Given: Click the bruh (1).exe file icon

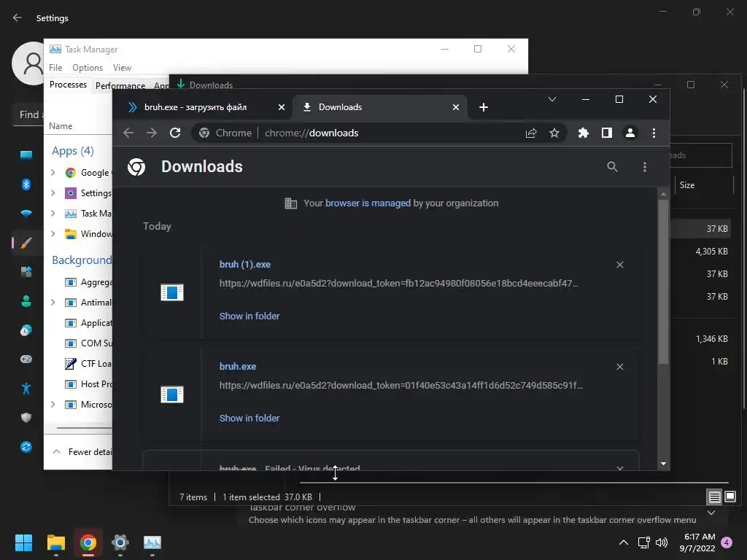Looking at the screenshot, I should [x=172, y=292].
